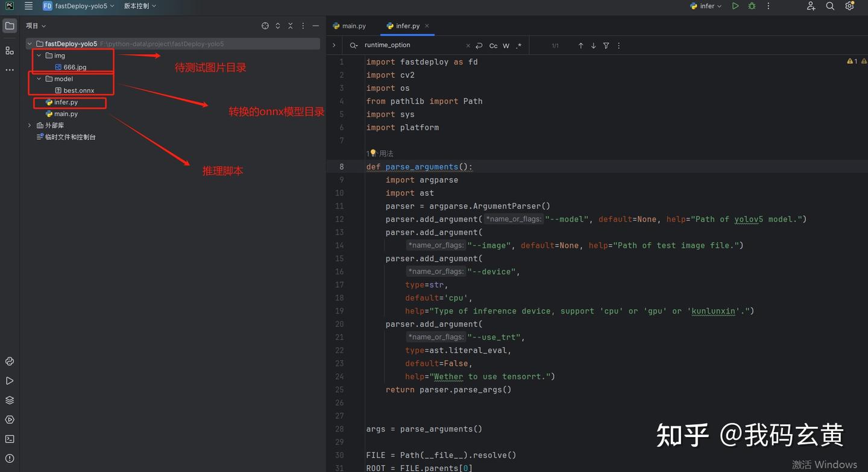Screen dimensions: 868x472
Task: Collapse the img folder
Action: click(x=39, y=55)
